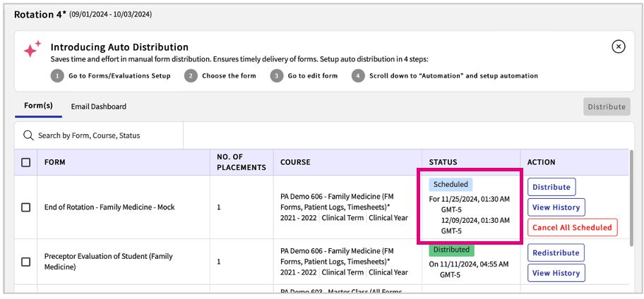This screenshot has height=299, width=644.
Task: Click the sparkle Auto Distribution icon
Action: 32,51
